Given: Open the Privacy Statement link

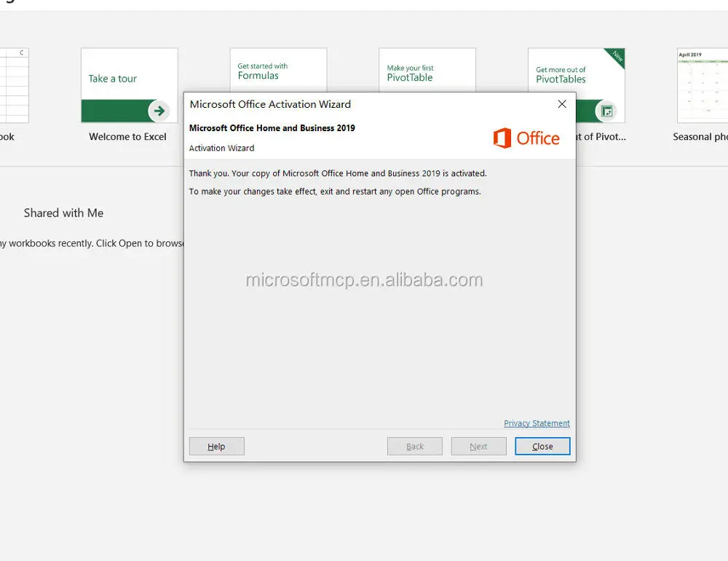Looking at the screenshot, I should [537, 423].
